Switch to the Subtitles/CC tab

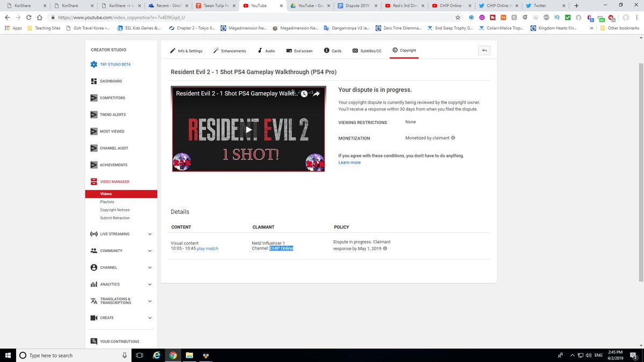pyautogui.click(x=367, y=51)
